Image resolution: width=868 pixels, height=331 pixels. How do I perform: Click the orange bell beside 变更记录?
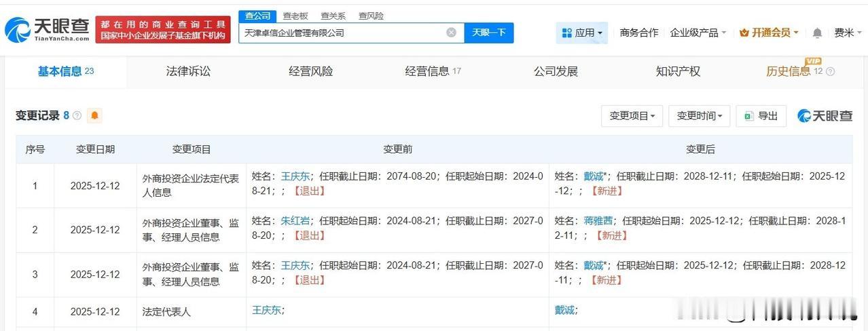(94, 115)
